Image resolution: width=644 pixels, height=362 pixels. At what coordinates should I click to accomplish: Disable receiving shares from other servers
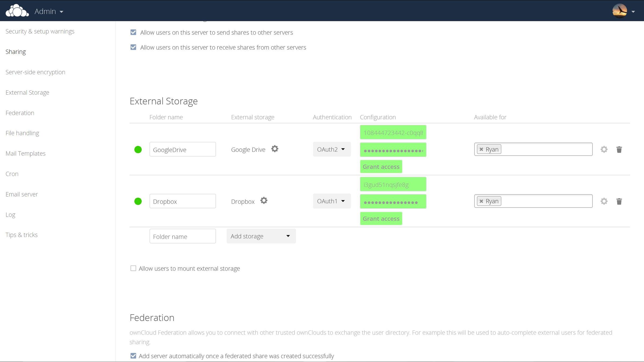133,47
